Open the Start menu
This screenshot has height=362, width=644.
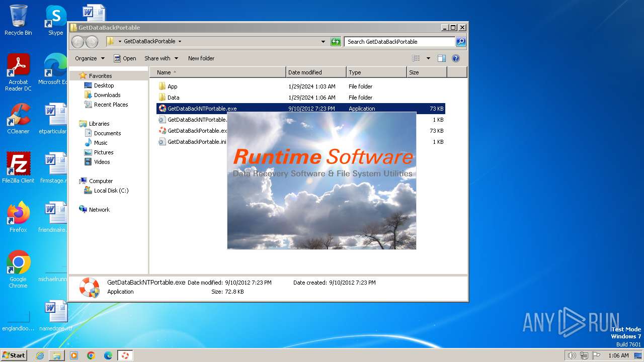pos(14,355)
